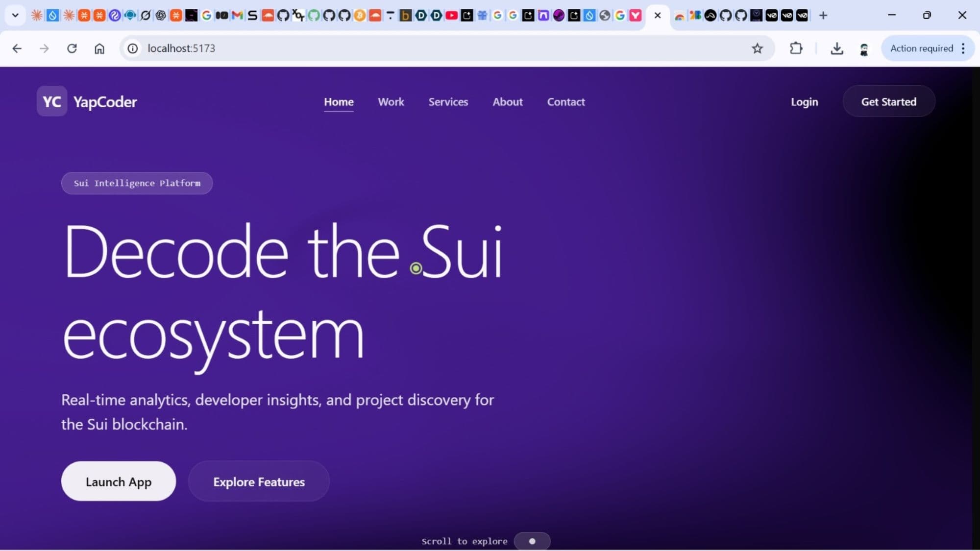View site information icon in address bar

[x=133, y=48]
